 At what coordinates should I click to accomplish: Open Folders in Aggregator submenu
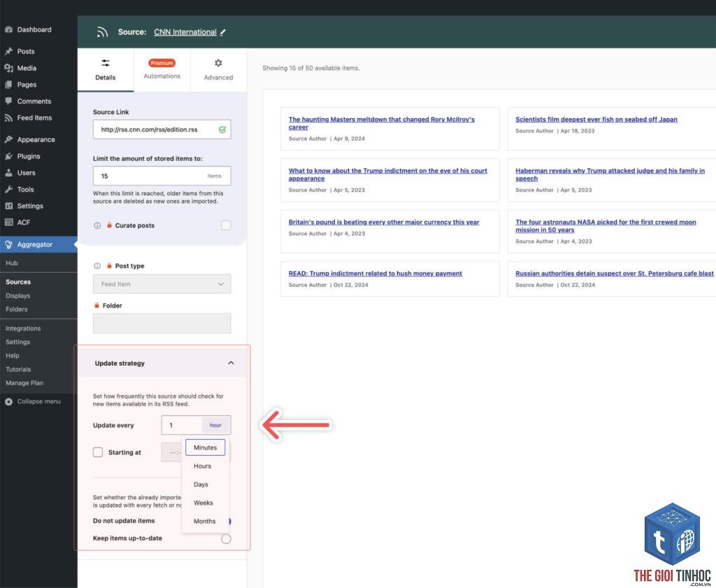tap(17, 309)
